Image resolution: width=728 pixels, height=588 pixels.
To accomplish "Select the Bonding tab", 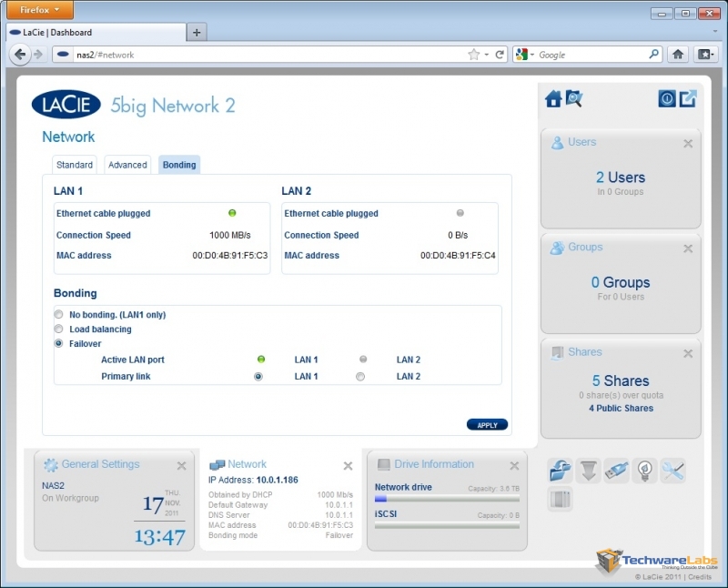I will click(x=179, y=165).
